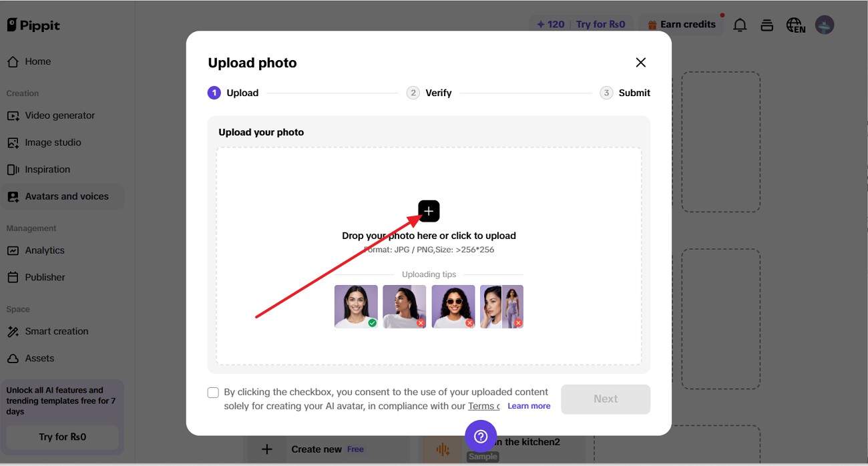Click the side-profile sample photo
The width and height of the screenshot is (868, 466).
[x=405, y=306]
